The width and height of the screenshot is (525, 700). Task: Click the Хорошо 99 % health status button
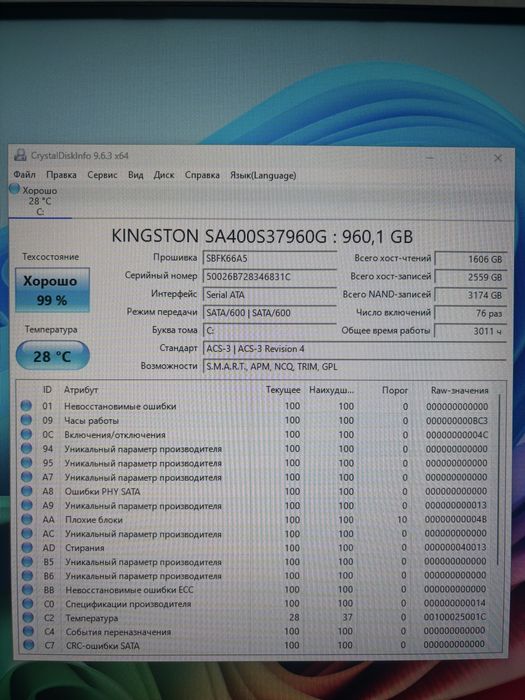52,290
